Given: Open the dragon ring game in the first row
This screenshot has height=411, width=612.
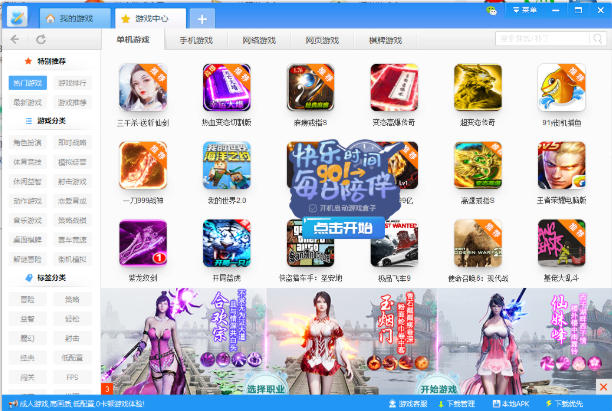Looking at the screenshot, I should [x=311, y=87].
